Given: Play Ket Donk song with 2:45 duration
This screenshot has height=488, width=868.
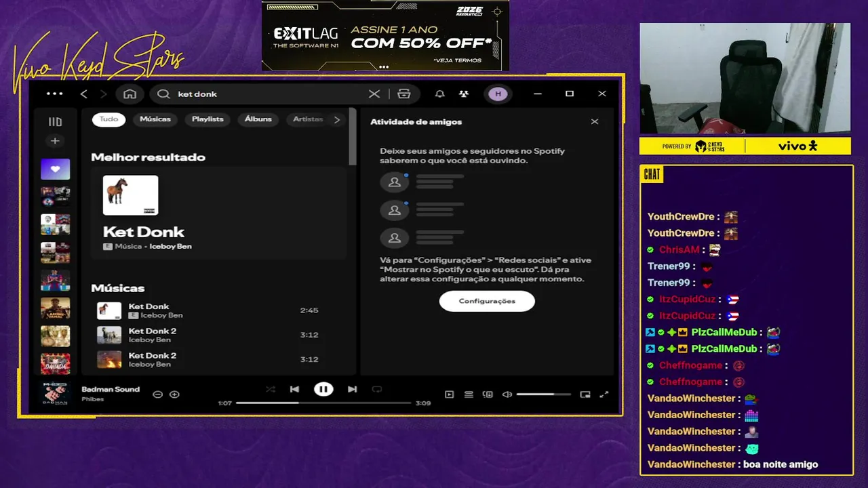Looking at the screenshot, I should click(x=219, y=310).
